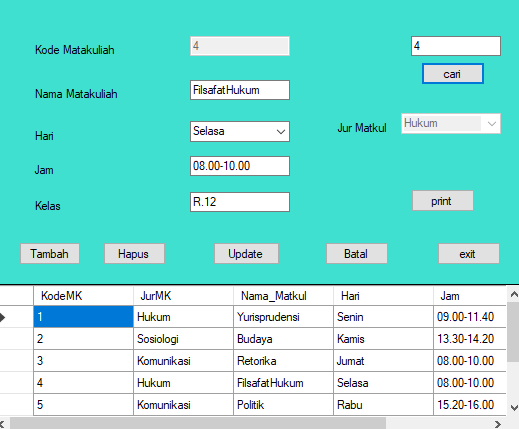
Task: Click the print button
Action: (x=443, y=201)
